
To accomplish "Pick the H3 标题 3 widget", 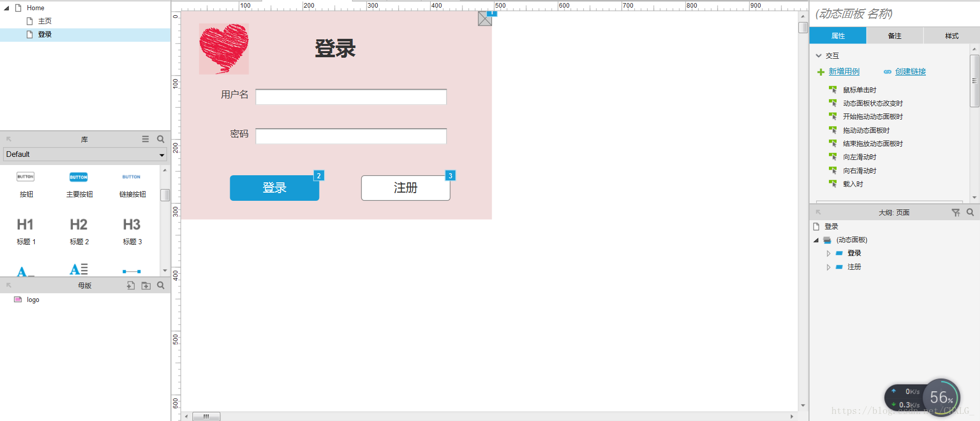I will (132, 231).
